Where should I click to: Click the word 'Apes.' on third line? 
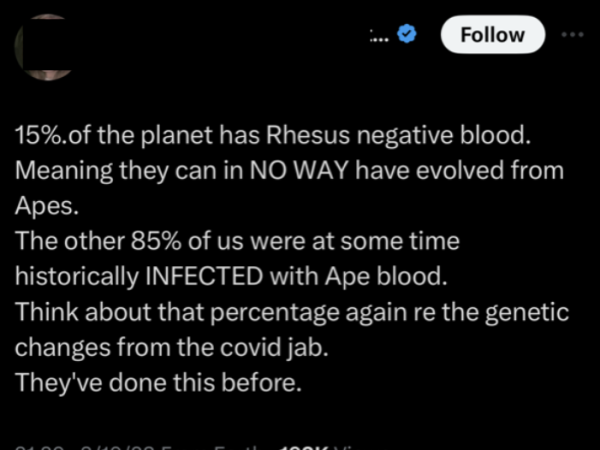coord(47,207)
